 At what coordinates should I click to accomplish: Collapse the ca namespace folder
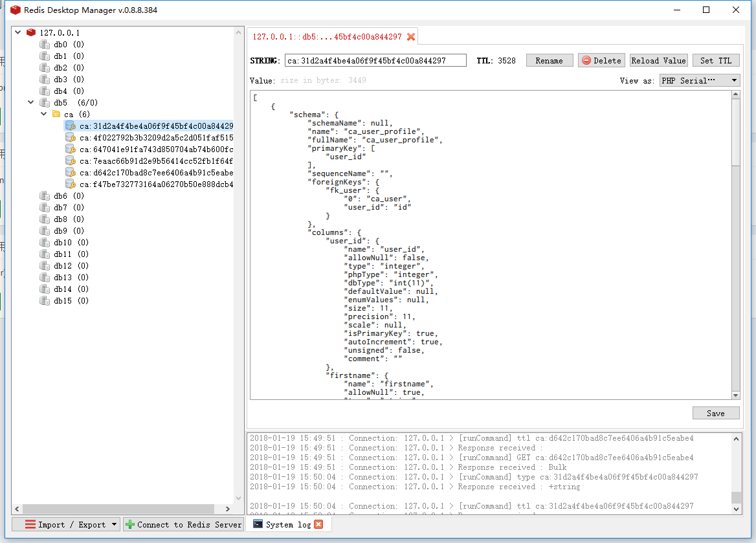(44, 115)
